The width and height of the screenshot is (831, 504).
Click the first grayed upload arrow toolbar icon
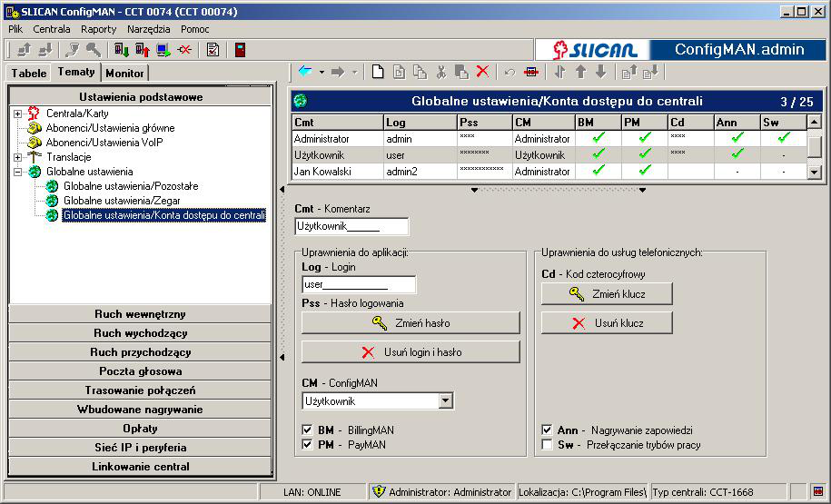[24, 50]
